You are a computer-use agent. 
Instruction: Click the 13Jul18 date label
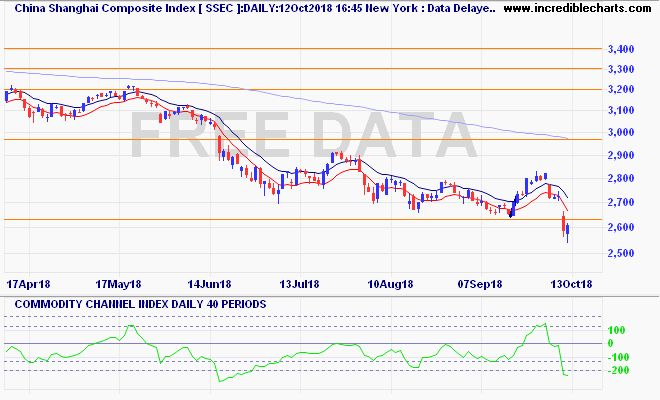(x=299, y=284)
